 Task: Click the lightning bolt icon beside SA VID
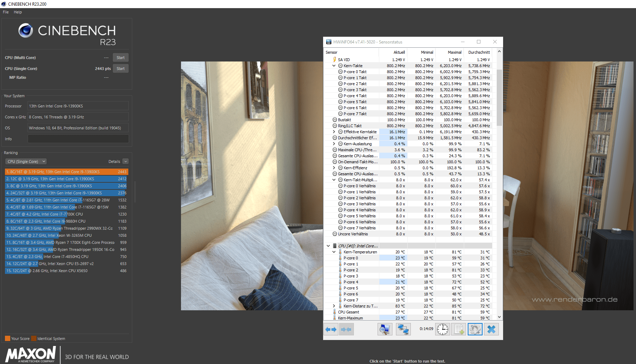334,60
